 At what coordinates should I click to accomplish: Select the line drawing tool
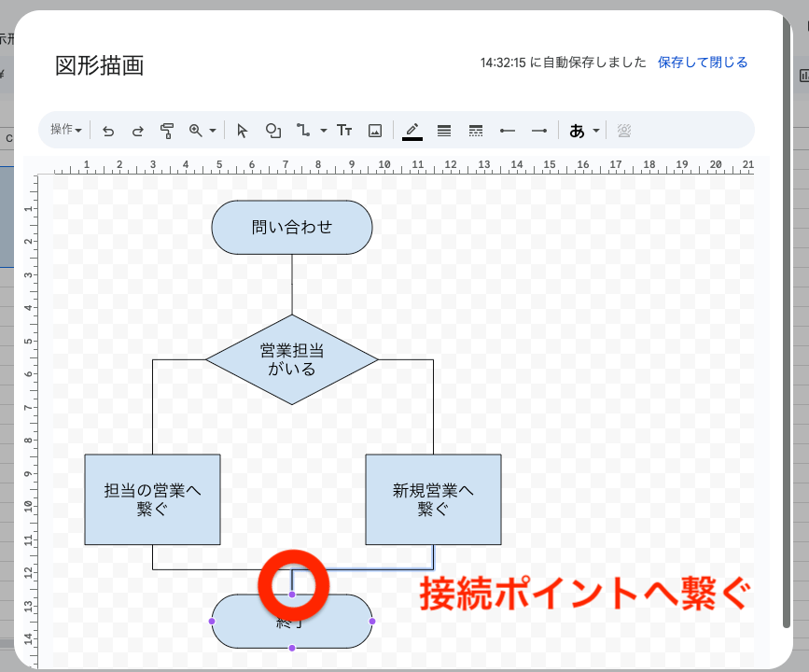(302, 130)
